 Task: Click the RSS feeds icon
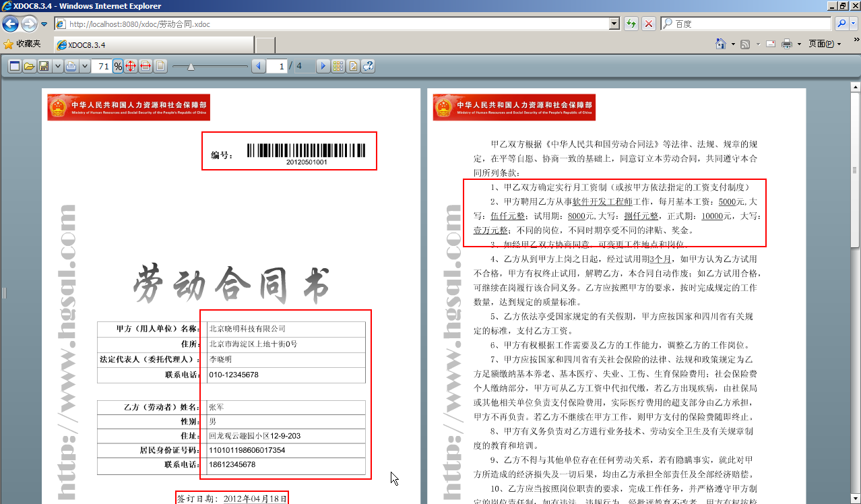coord(745,44)
